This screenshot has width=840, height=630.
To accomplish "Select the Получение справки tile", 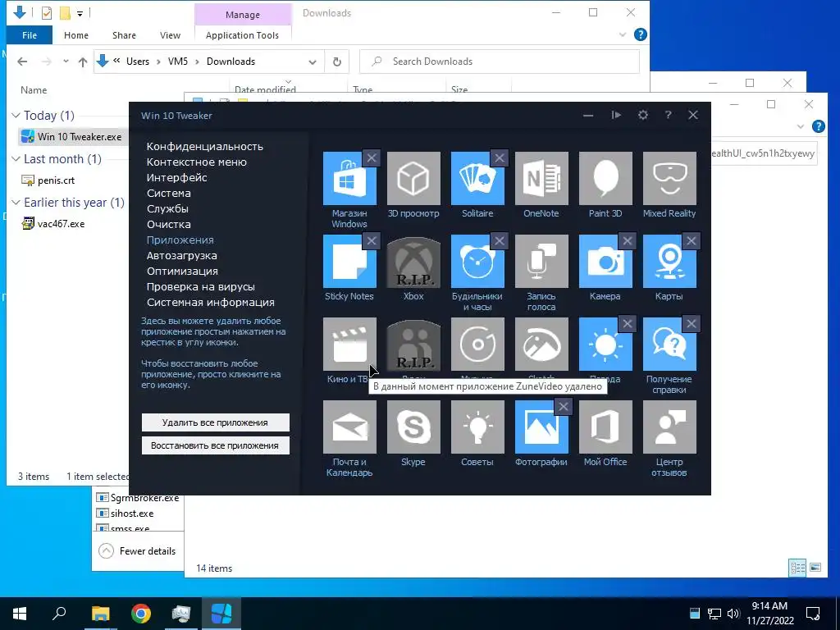I will [669, 344].
